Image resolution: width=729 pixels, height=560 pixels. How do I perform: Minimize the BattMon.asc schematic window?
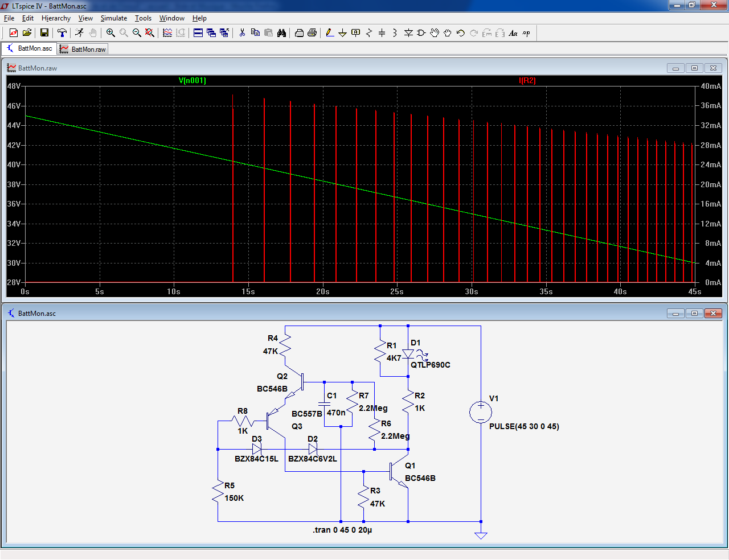pos(675,314)
